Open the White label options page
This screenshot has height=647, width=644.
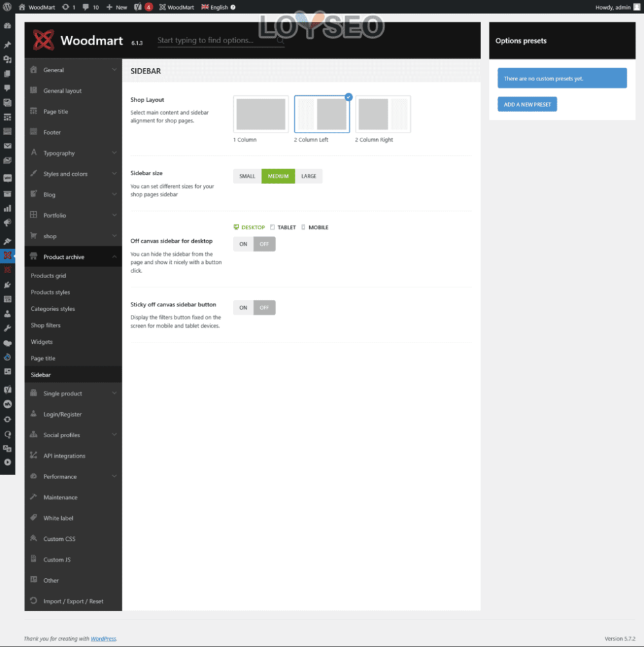click(x=73, y=518)
